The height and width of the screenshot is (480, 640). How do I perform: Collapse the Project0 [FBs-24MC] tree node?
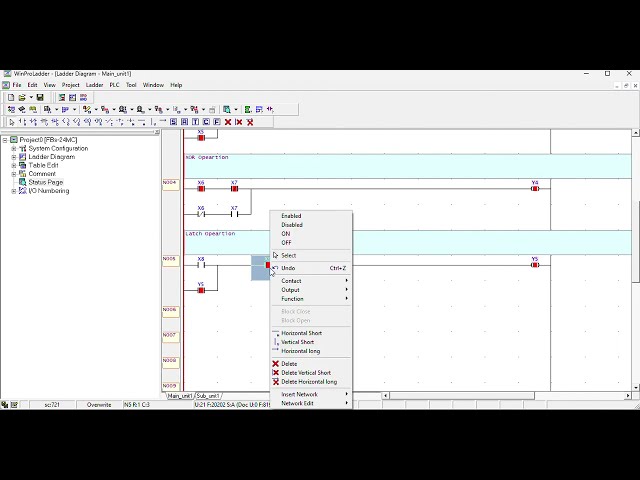tap(5, 140)
